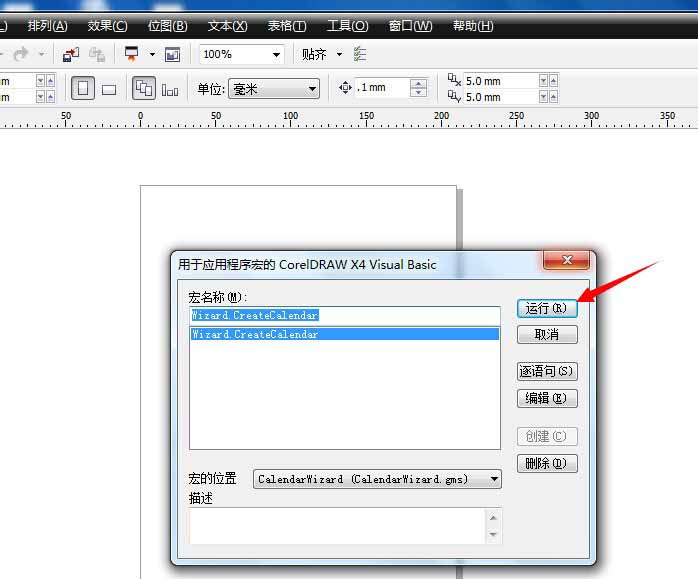Open the 窗口(W) menu
The height and width of the screenshot is (579, 698).
click(x=410, y=26)
